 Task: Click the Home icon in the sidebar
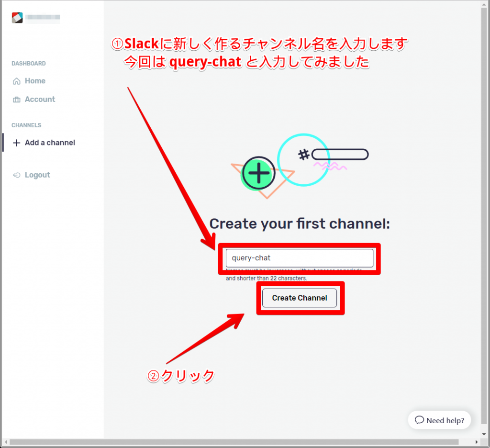[x=16, y=81]
